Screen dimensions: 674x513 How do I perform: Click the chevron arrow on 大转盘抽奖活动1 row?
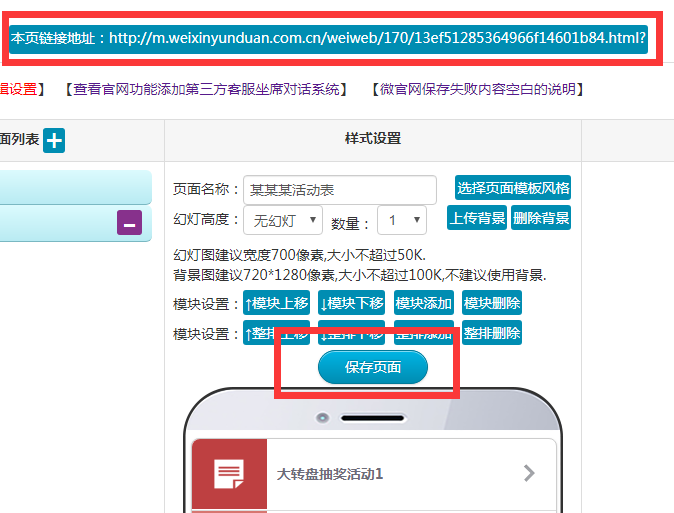coord(529,473)
